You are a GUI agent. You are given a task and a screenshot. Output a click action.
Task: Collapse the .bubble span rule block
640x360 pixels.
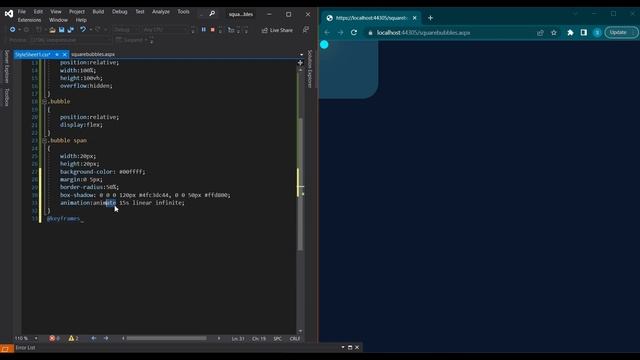[44, 140]
